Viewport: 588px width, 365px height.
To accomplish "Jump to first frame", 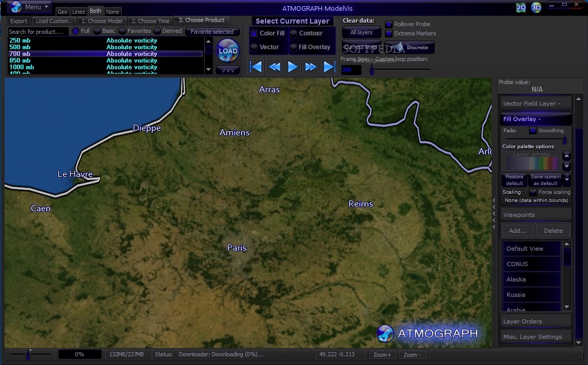I will tap(256, 67).
